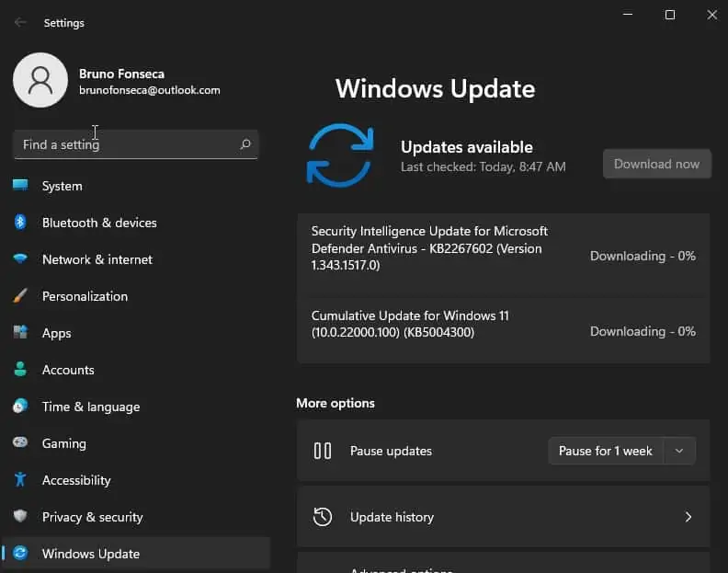Click the Find a setting search box
Screen dimensions: 728x573
(135, 144)
